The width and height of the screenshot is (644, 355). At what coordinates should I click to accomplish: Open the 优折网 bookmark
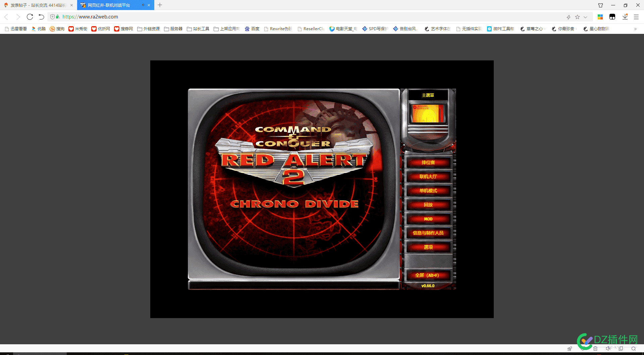coord(101,29)
